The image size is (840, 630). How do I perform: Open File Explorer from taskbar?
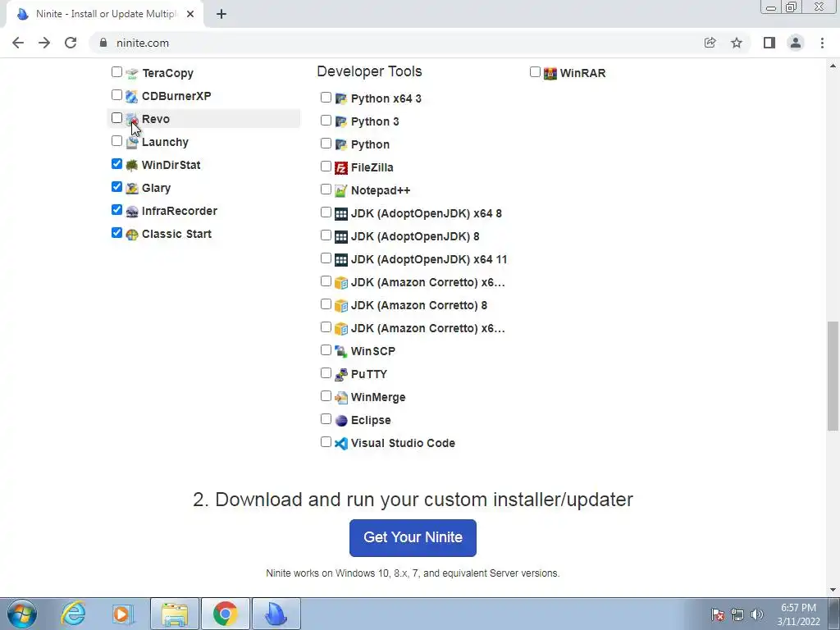coord(175,614)
